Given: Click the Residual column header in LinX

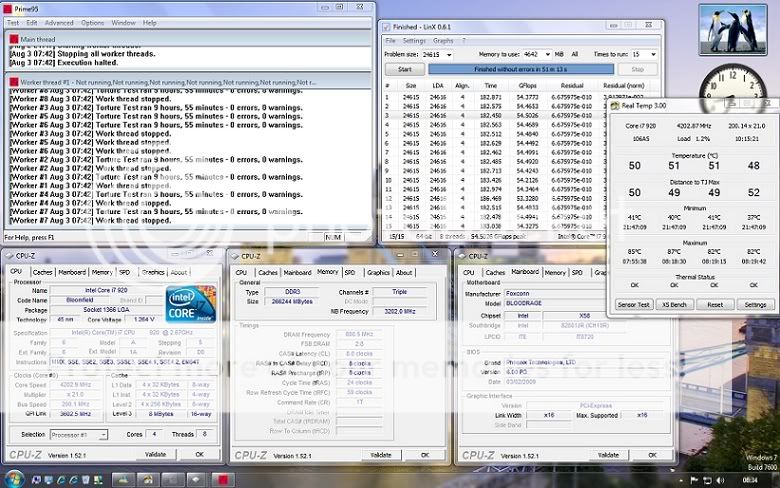Looking at the screenshot, I should [x=572, y=86].
